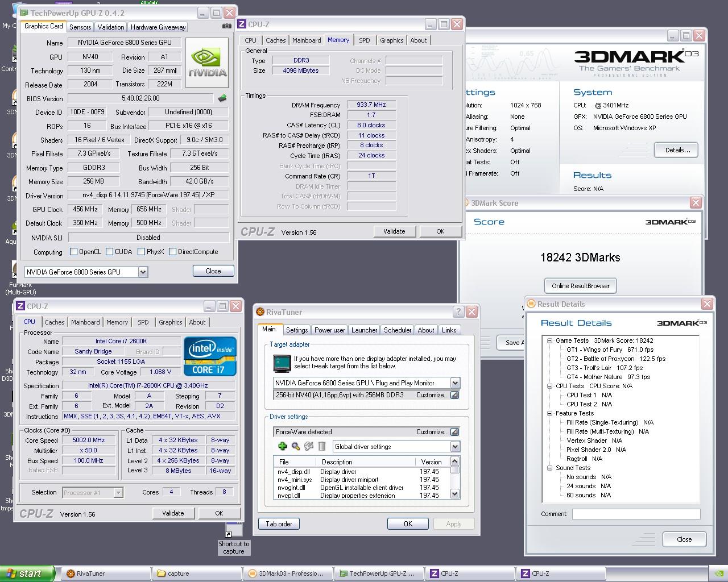The width and height of the screenshot is (728, 582).
Task: Click the Windows Start button
Action: [27, 573]
